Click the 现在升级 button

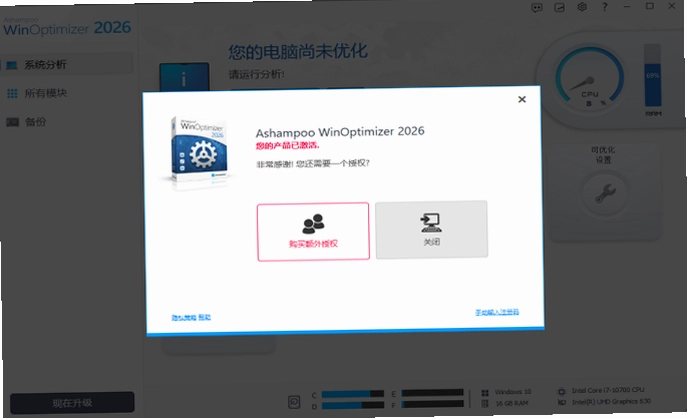tap(72, 403)
